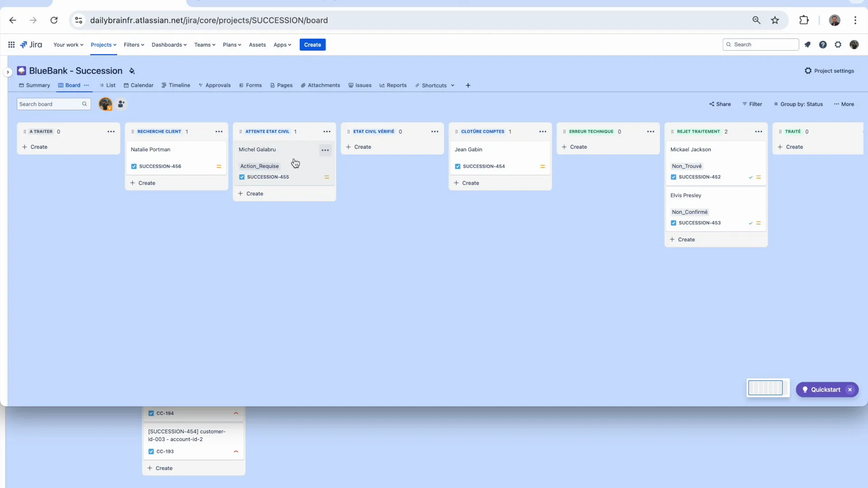The width and height of the screenshot is (868, 488).
Task: Open Group by: Status dropdown
Action: tap(798, 104)
